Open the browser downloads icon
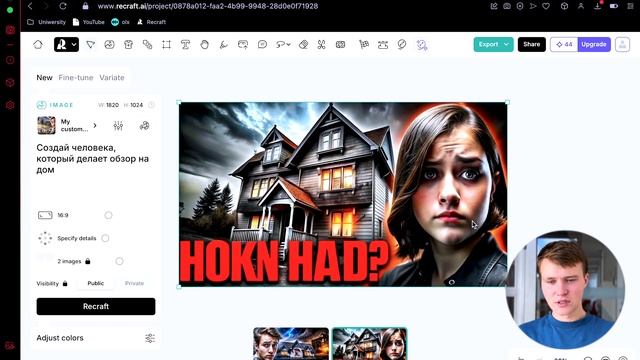640x360 pixels. [598, 6]
